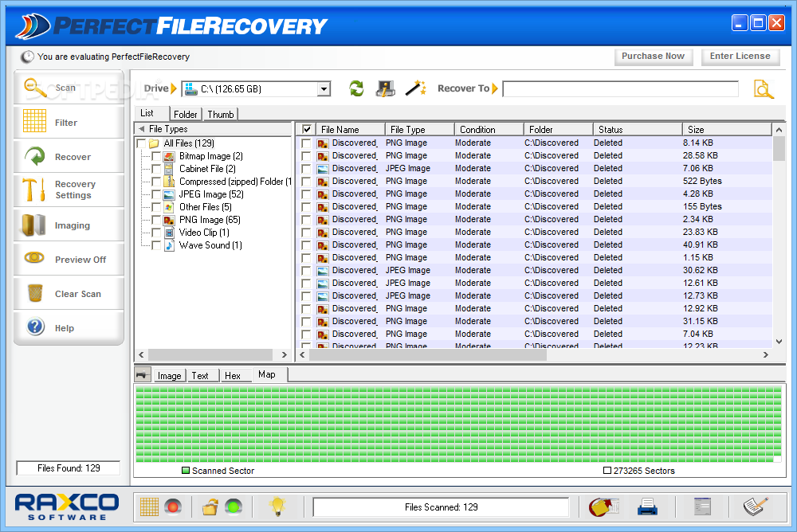
Task: Check the Wave Sound (1) checkbox
Action: (156, 245)
